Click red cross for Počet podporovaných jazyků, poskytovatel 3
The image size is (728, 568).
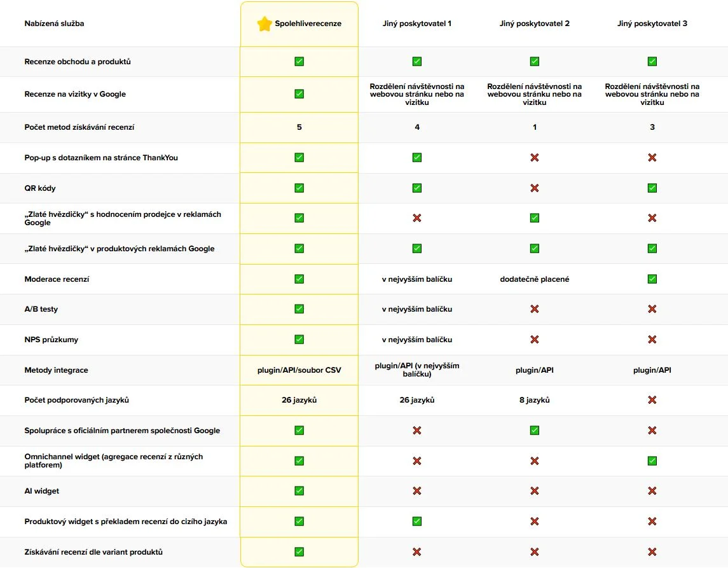pos(652,400)
